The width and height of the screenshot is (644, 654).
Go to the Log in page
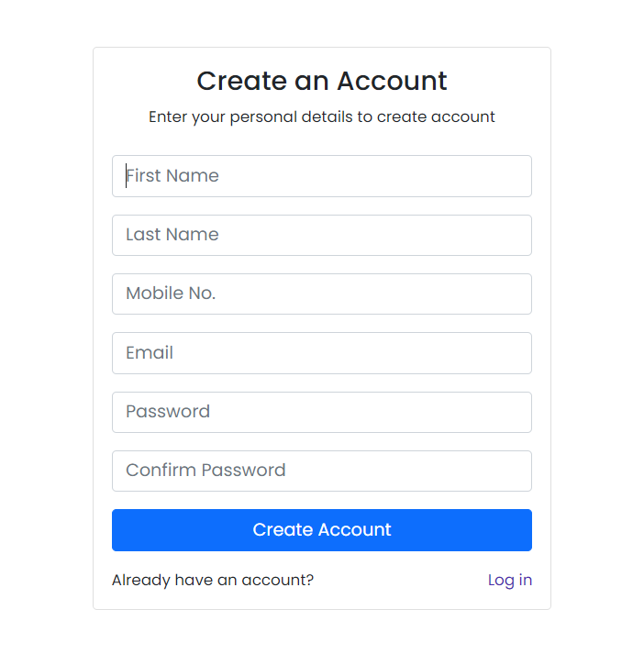click(x=509, y=580)
